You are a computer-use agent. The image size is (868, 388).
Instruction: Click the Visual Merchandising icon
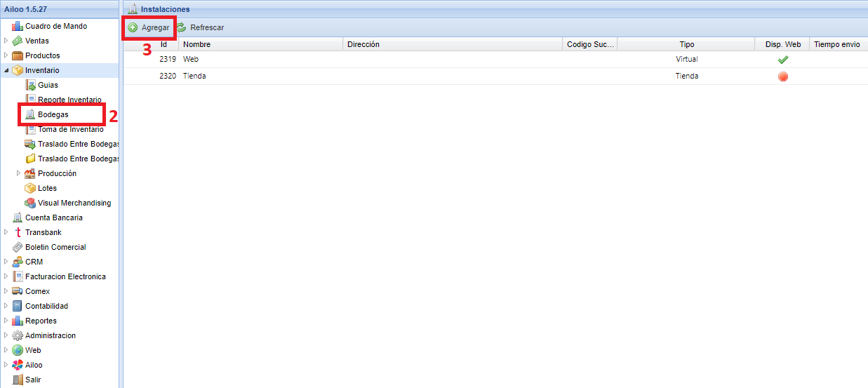pos(30,203)
